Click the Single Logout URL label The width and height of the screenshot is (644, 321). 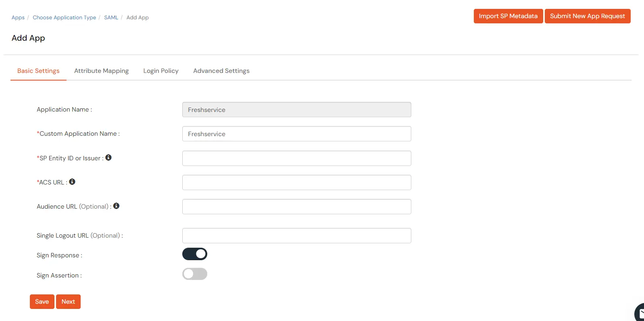click(80, 236)
